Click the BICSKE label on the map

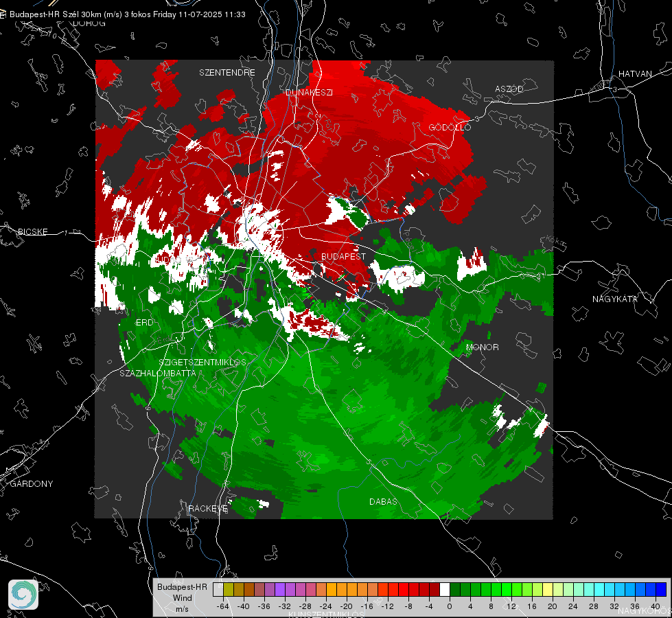[32, 232]
